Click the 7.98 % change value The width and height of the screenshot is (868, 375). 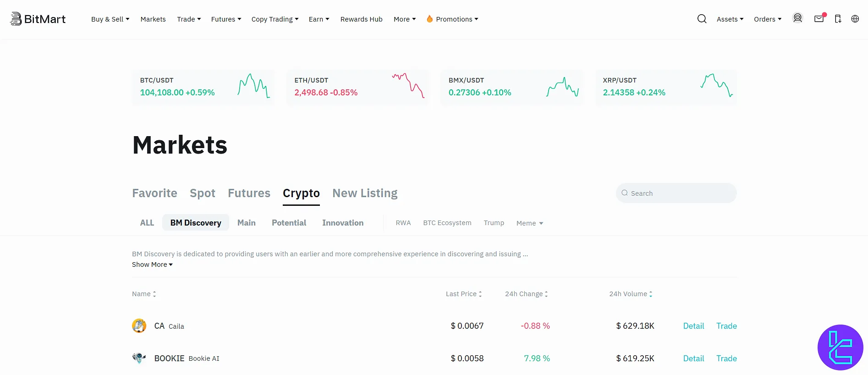(x=537, y=358)
